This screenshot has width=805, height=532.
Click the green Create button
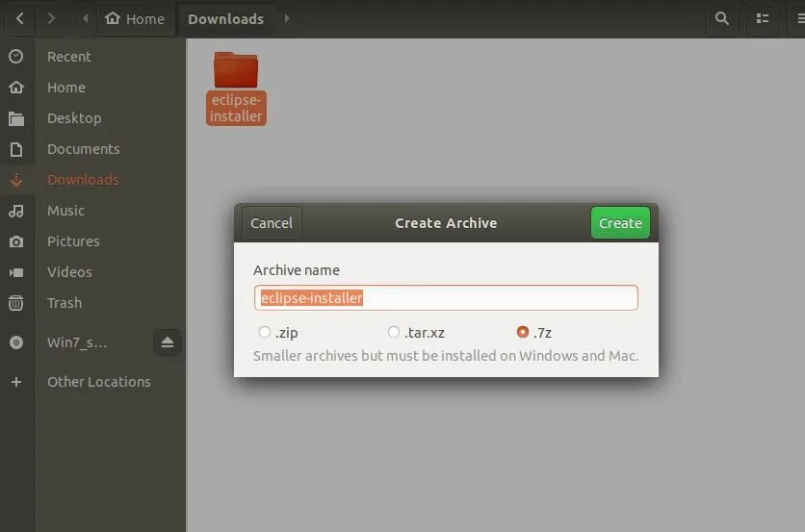[x=620, y=223]
